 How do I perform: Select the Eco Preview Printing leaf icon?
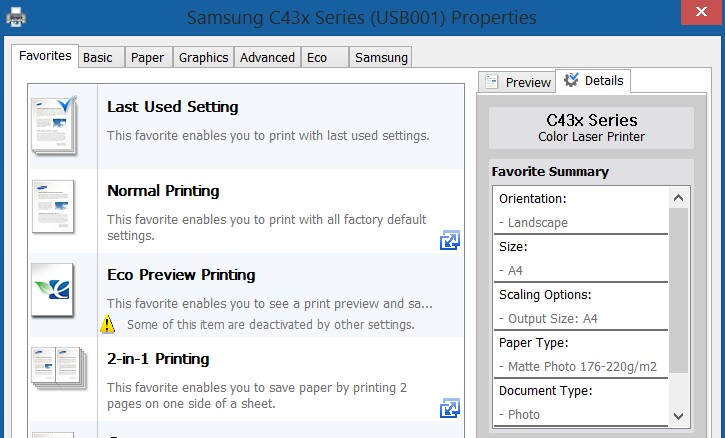click(53, 290)
